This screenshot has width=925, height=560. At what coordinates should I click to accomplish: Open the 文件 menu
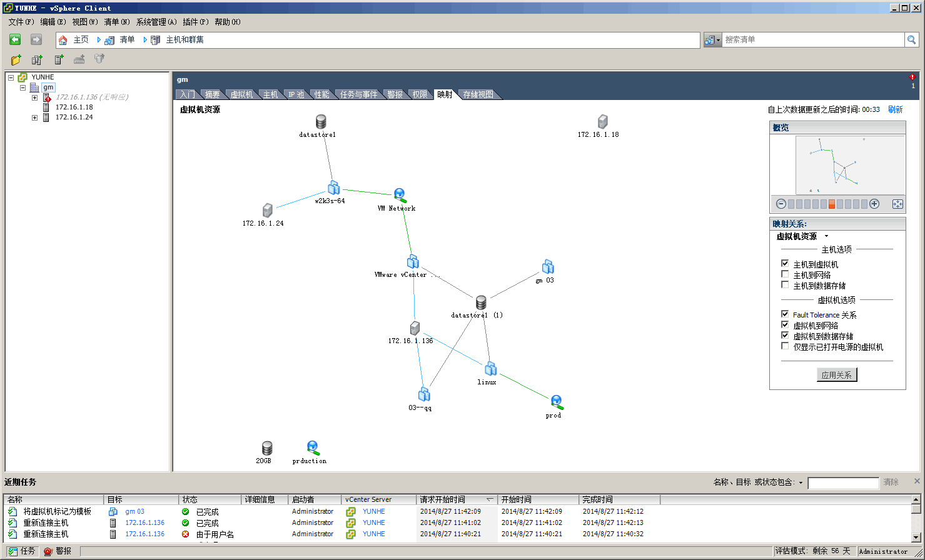[21, 22]
